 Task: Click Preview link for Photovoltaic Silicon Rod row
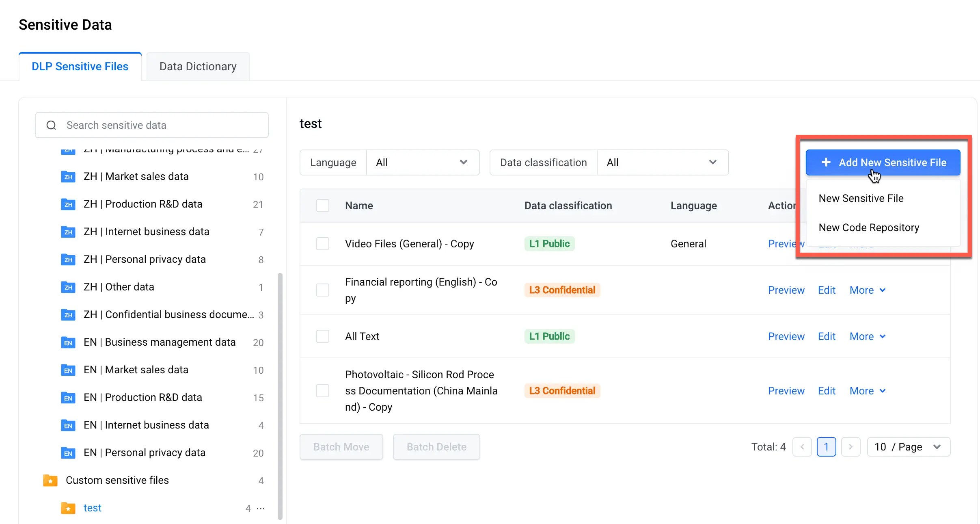(x=786, y=391)
